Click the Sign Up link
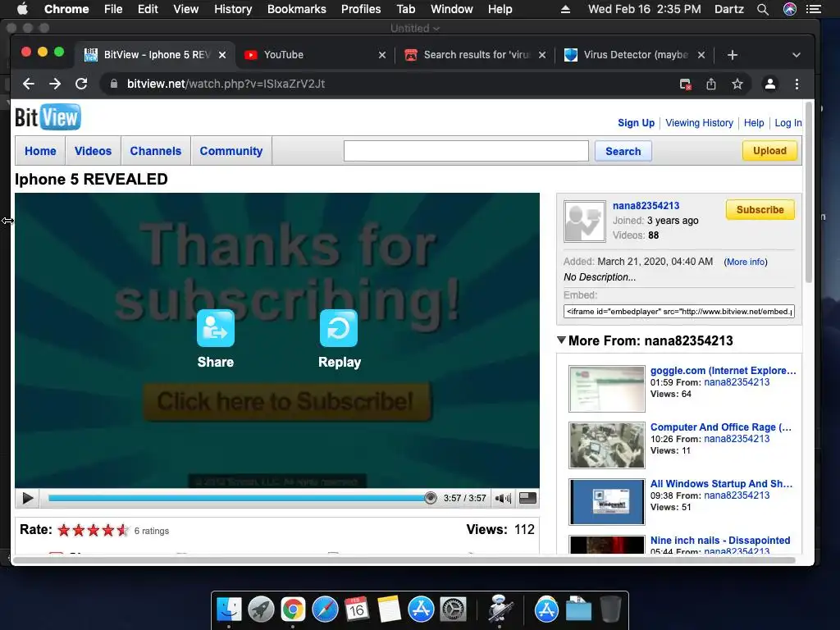840x630 pixels. [x=636, y=123]
